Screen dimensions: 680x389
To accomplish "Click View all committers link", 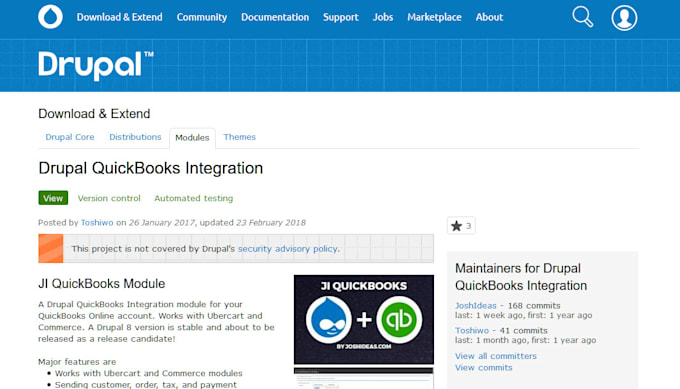I will (496, 356).
